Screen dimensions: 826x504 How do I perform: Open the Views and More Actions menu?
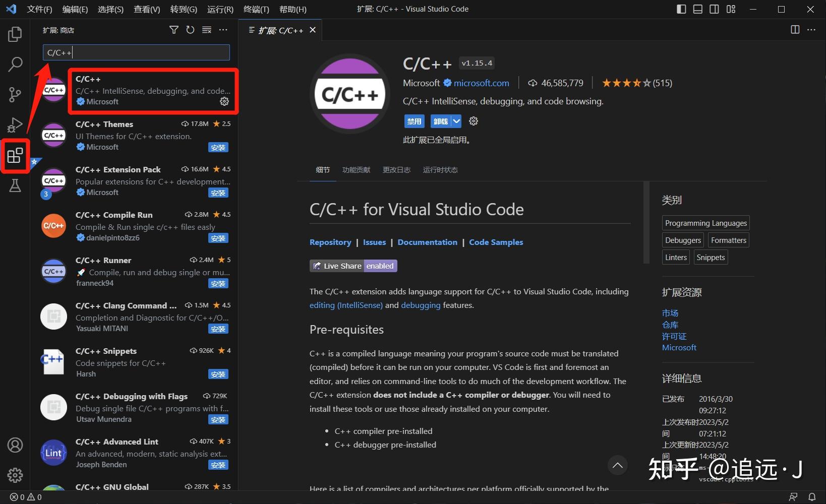click(223, 30)
